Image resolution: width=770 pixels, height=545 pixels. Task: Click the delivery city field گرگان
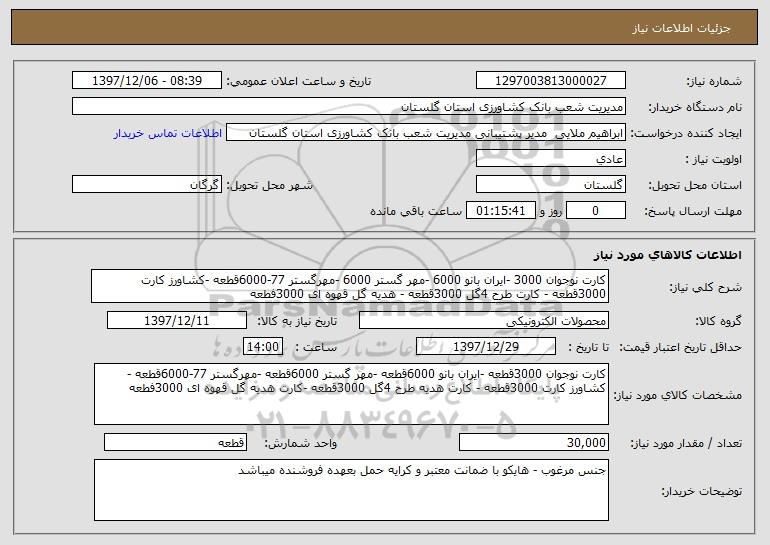point(147,184)
